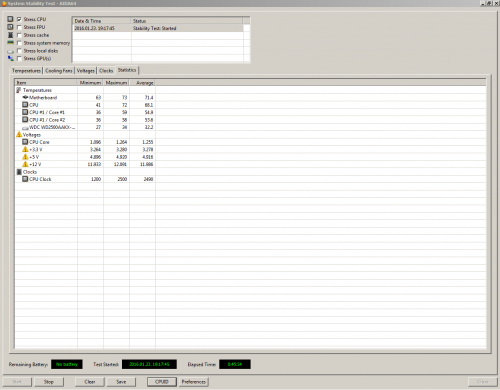Click the CPU temperature row icon
The width and height of the screenshot is (500, 390).
pyautogui.click(x=25, y=105)
